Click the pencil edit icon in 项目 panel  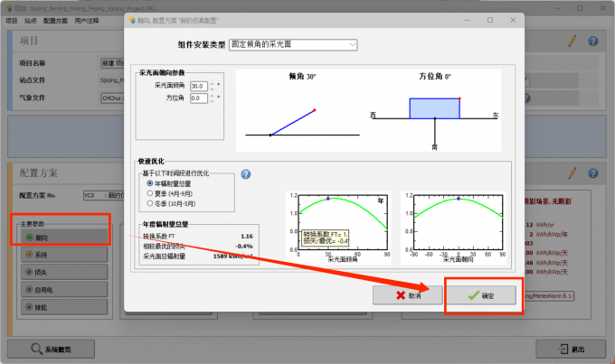572,42
